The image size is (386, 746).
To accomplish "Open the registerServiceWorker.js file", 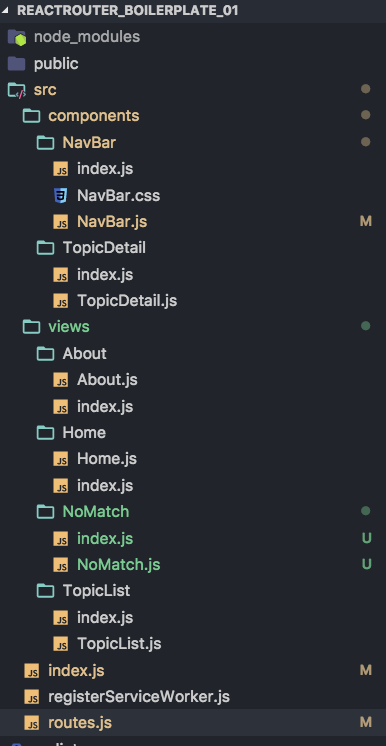I will (x=139, y=697).
